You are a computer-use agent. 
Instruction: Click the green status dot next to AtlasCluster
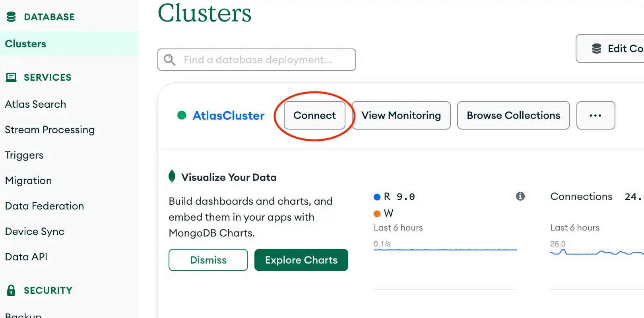[182, 115]
